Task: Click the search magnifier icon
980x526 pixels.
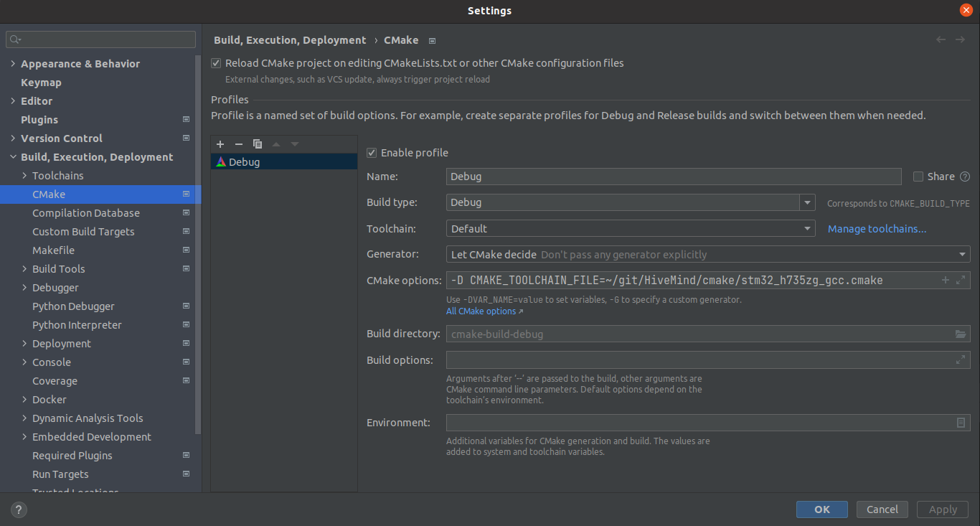Action: click(15, 39)
